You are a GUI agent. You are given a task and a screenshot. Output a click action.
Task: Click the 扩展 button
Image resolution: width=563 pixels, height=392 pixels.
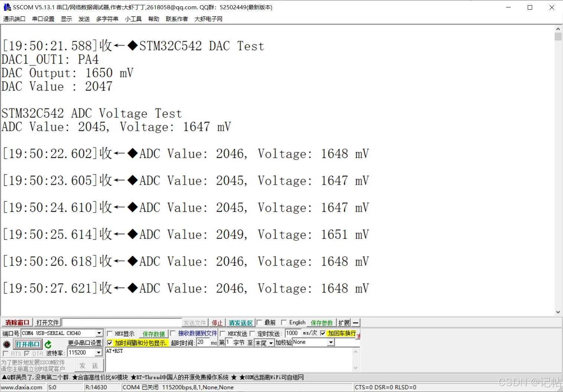[344, 323]
